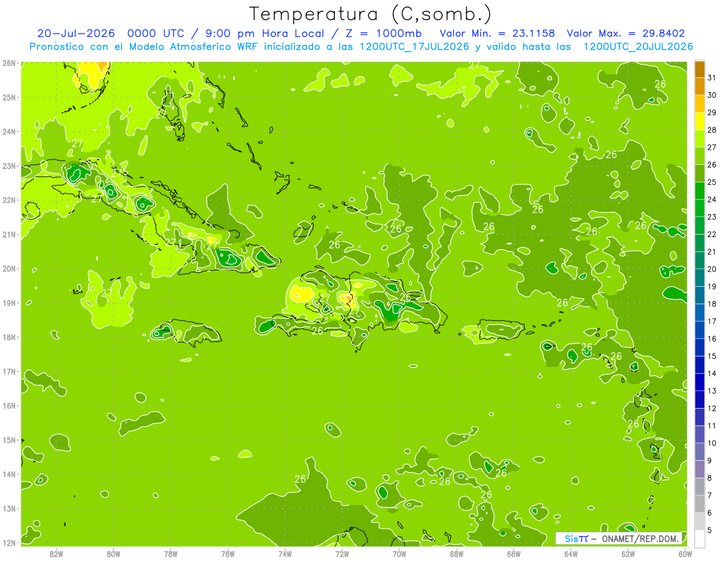
Task: Click the teal legend swatch between 19 and 20
Action: coord(699,278)
